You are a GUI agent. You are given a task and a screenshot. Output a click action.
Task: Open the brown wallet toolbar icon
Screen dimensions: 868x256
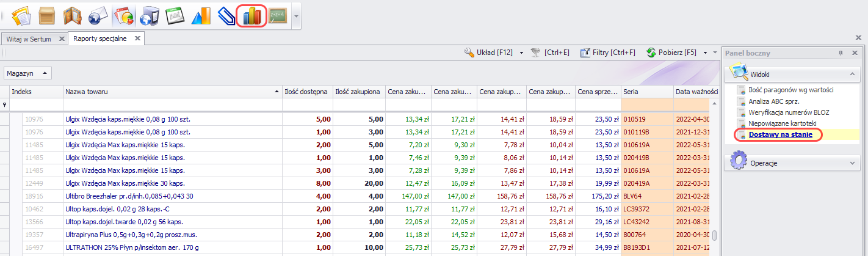coord(72,16)
